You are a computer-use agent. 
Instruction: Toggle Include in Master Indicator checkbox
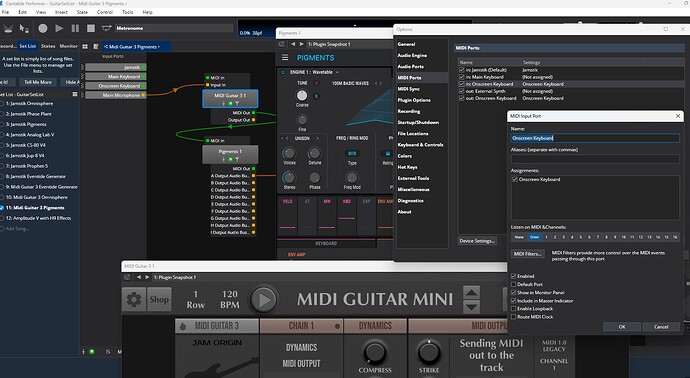514,301
